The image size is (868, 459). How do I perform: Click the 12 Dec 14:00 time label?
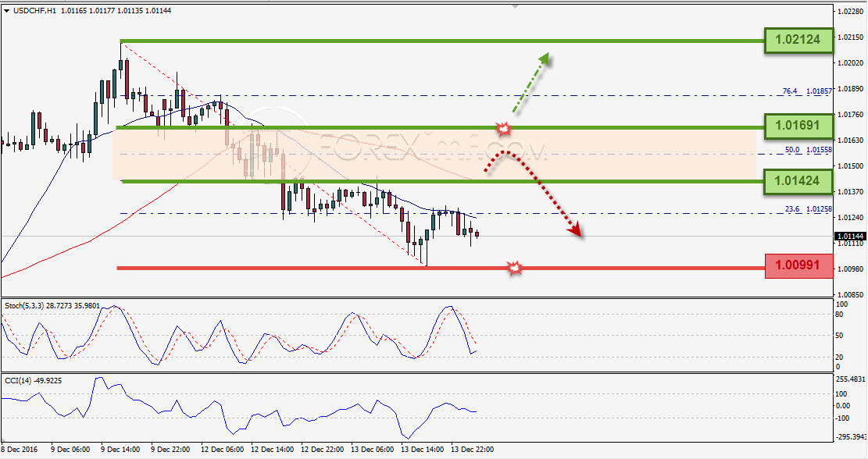(x=273, y=450)
